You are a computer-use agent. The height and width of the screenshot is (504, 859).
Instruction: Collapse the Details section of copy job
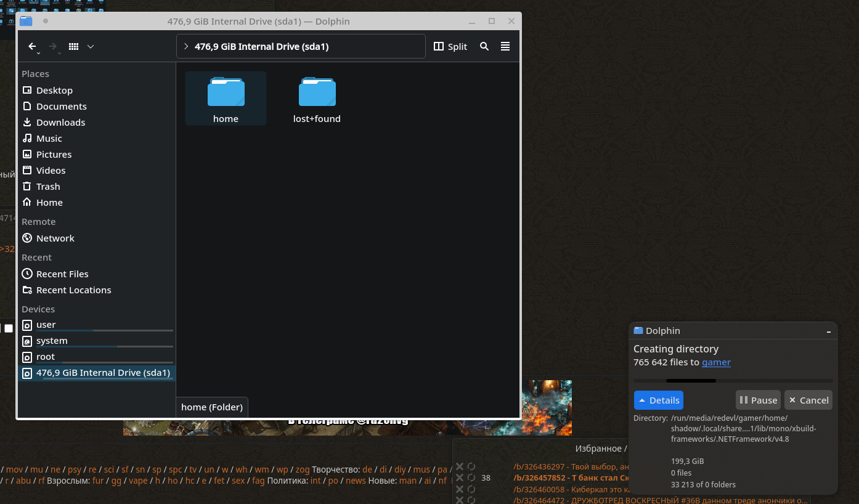pyautogui.click(x=658, y=400)
